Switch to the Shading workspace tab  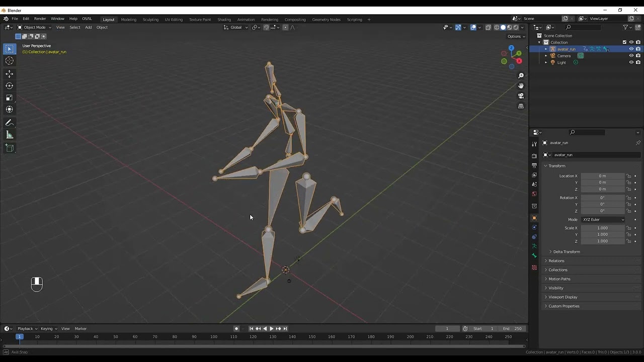[x=224, y=20]
